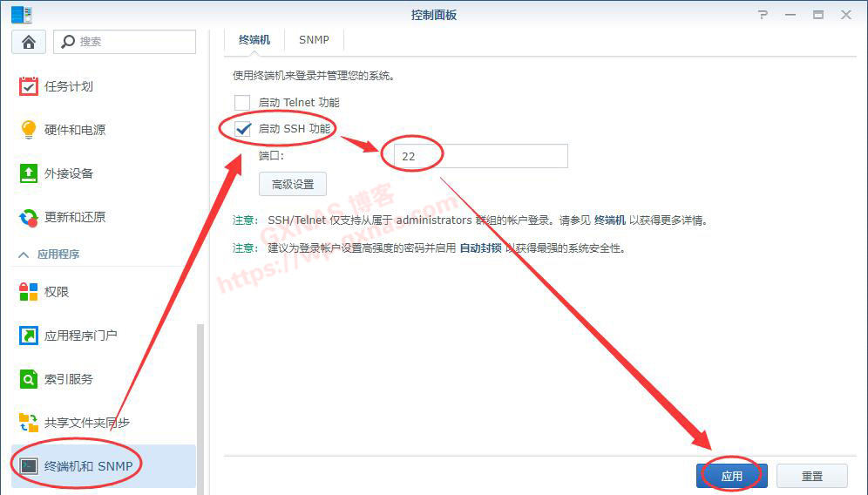
Task: Click the 启动 SSH 功能 label
Action: click(x=295, y=129)
